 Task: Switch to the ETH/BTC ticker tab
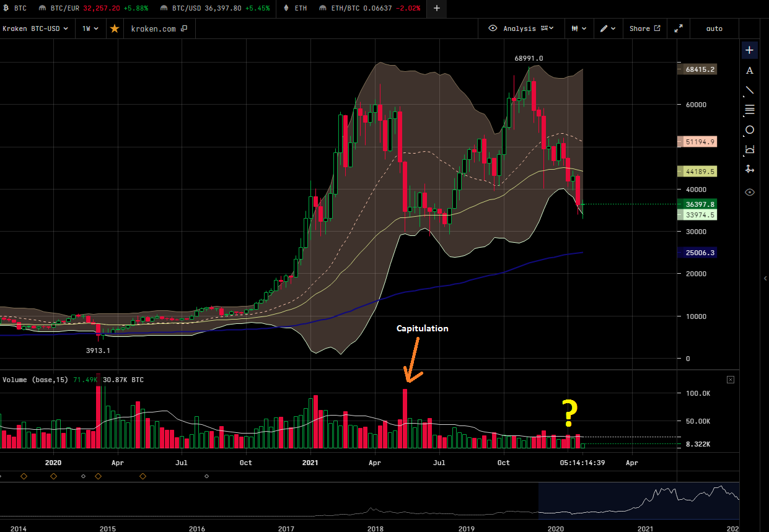click(370, 9)
